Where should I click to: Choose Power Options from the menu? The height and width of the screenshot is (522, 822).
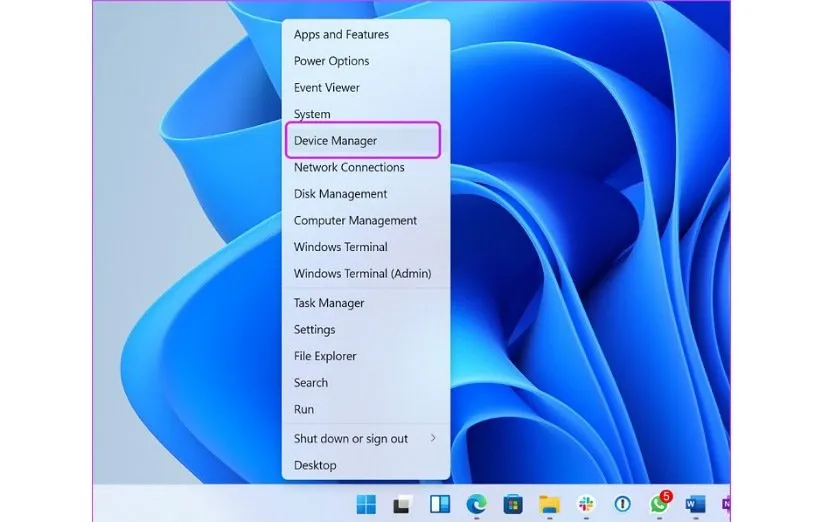coord(331,61)
